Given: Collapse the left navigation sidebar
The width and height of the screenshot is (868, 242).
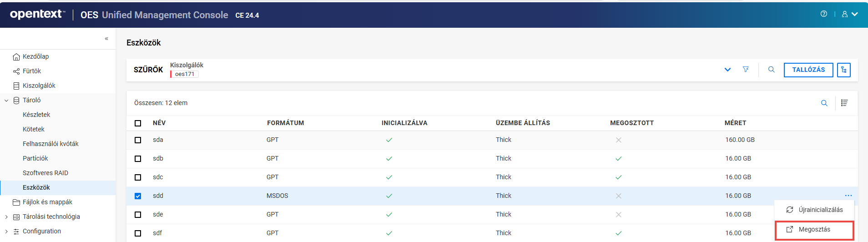Looking at the screenshot, I should coord(106,39).
